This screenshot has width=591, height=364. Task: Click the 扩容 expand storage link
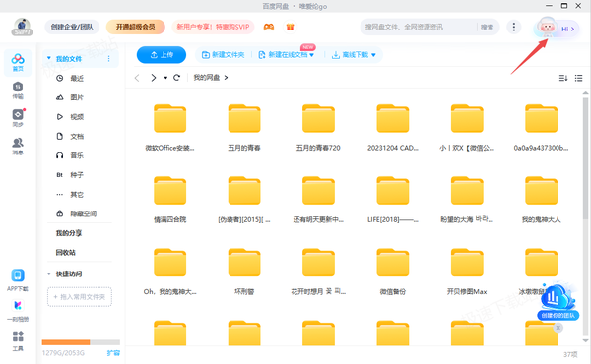tap(113, 353)
